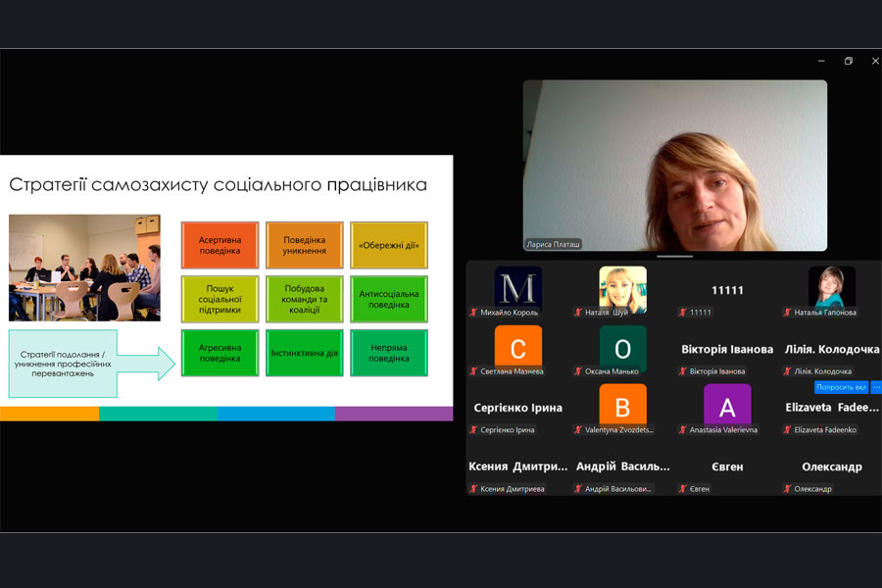Screen dimensions: 882x588
Task: Click muted mic icon beside Светлана Мазнева
Action: click(x=473, y=371)
